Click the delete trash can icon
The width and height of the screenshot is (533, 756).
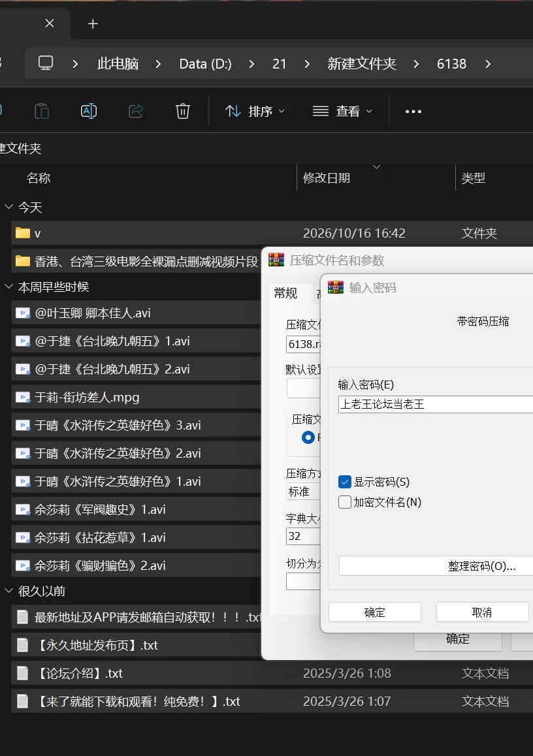coord(182,112)
